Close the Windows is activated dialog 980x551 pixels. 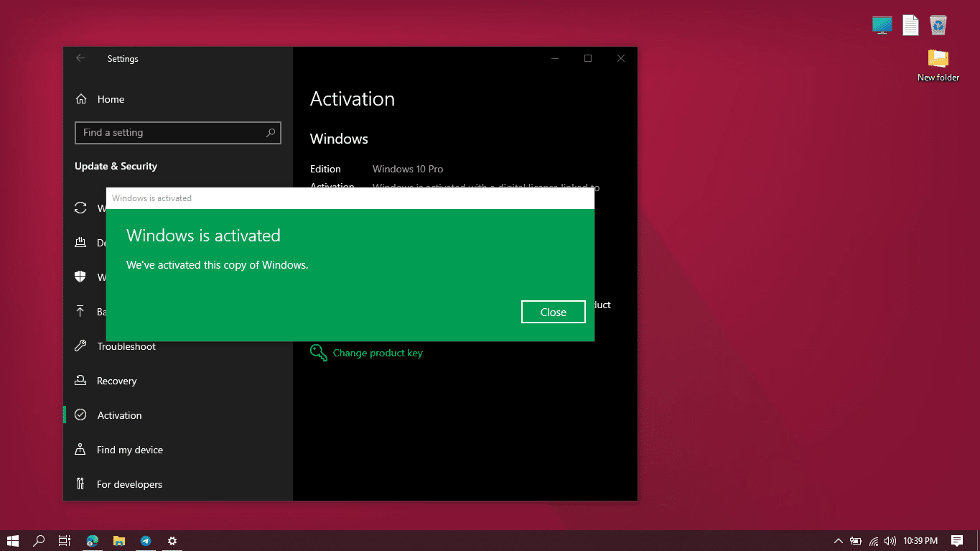pos(553,311)
